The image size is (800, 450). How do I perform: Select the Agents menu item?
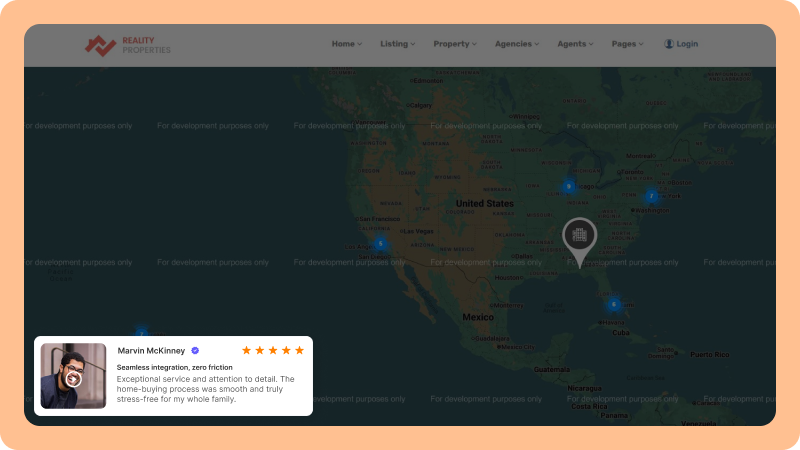click(x=575, y=44)
